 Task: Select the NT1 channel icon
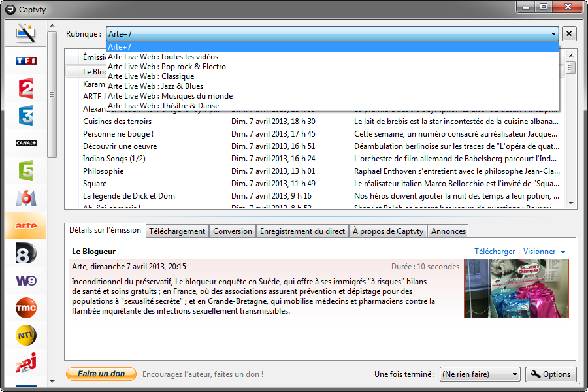[x=26, y=335]
